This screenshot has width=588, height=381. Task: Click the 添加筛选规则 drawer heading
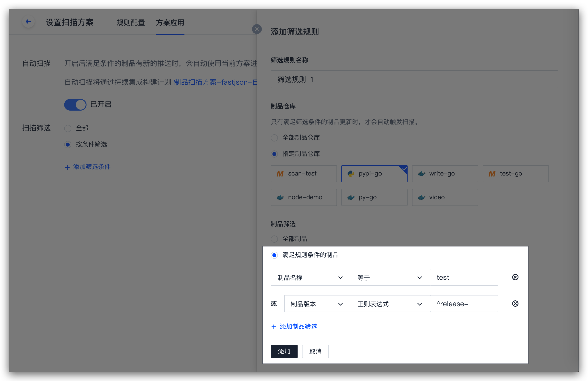click(295, 32)
